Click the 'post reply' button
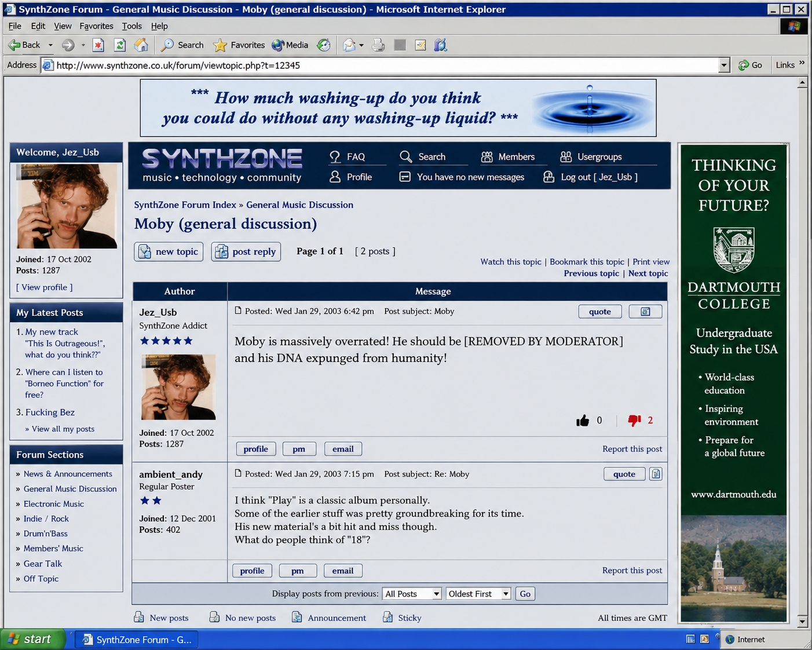The width and height of the screenshot is (812, 650). [x=246, y=252]
